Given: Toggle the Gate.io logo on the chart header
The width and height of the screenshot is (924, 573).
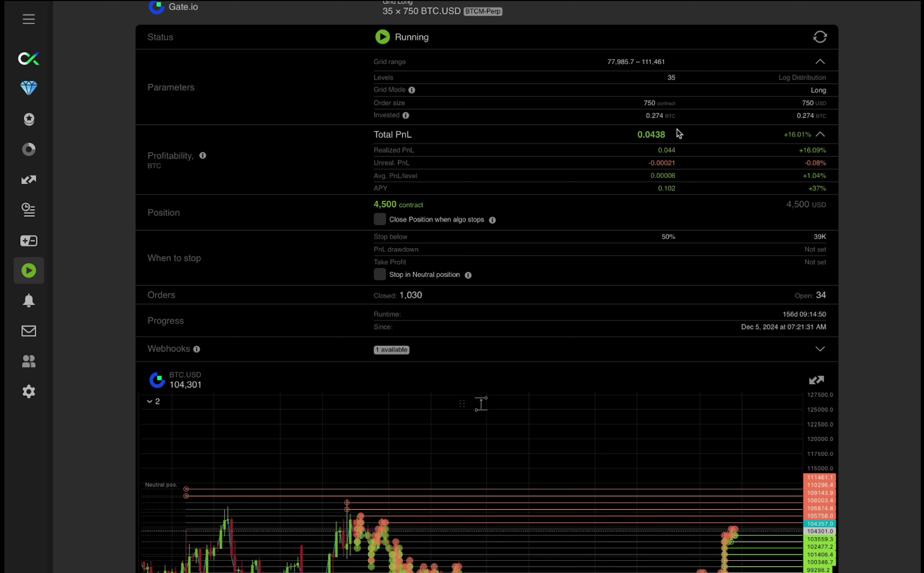Looking at the screenshot, I should tap(157, 380).
